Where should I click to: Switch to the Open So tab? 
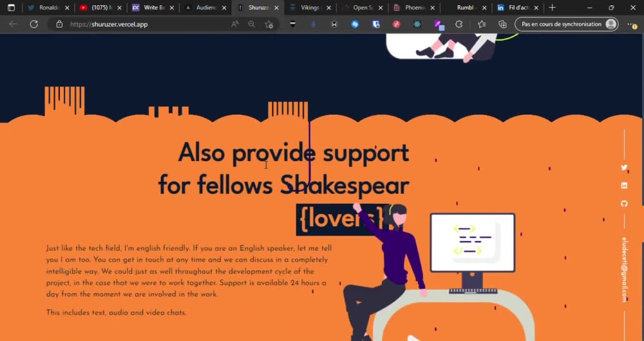click(x=361, y=7)
